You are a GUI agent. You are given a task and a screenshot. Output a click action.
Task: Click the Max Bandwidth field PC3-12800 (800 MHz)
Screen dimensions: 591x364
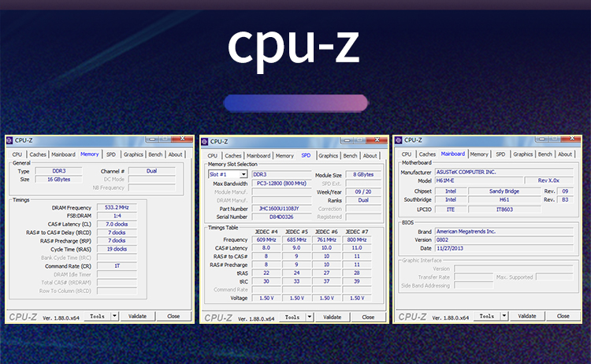point(281,184)
